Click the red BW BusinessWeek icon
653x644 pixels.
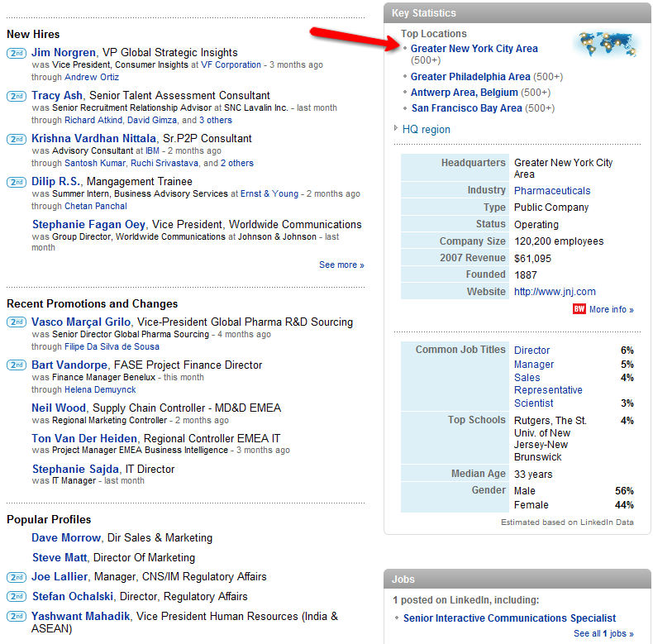(x=579, y=308)
